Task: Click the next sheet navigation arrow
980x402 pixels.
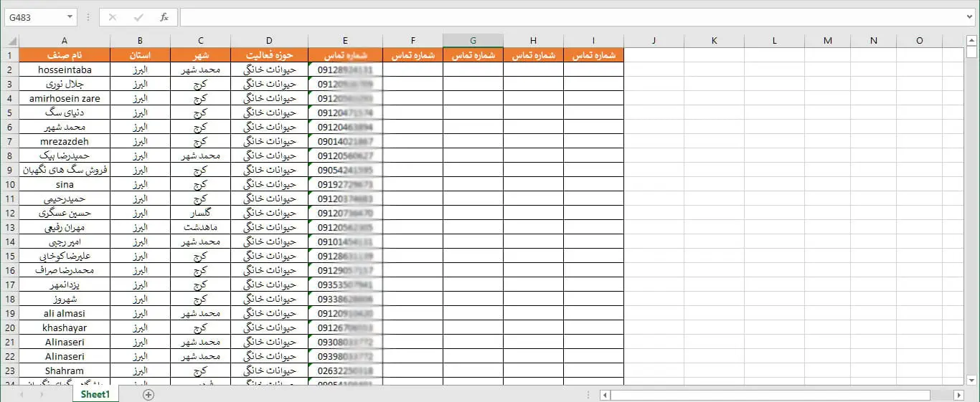Action: (x=42, y=395)
